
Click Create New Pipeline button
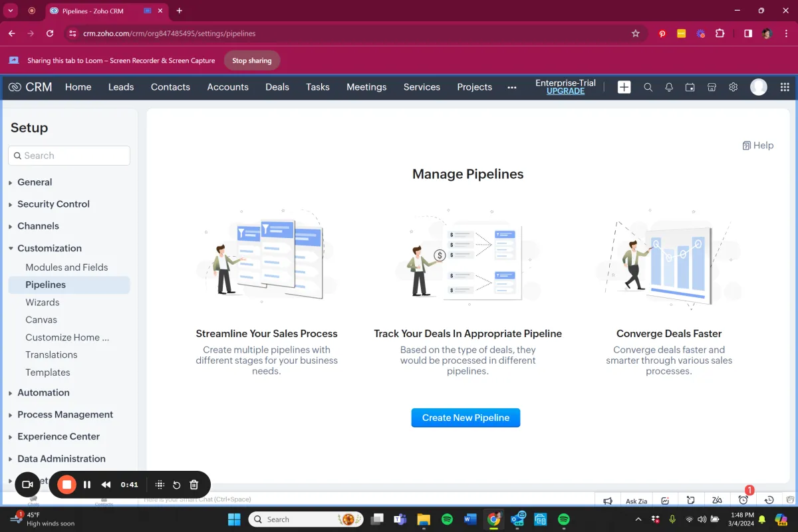point(465,418)
